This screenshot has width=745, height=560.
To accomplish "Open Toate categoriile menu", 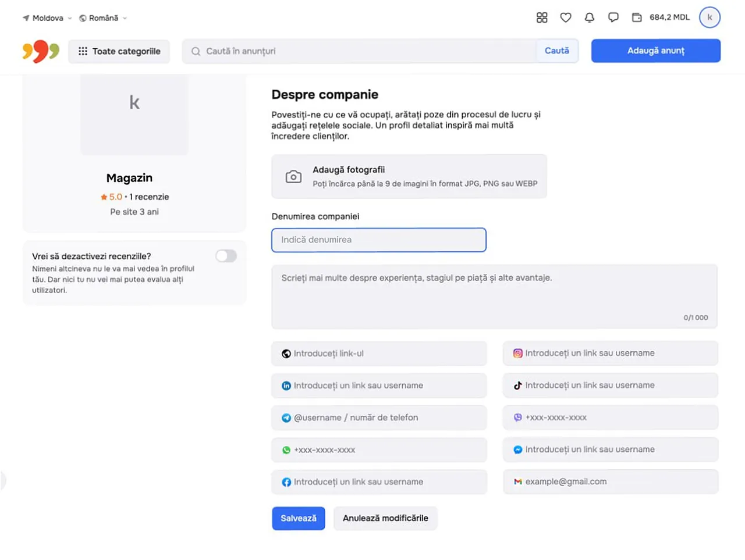I will tap(119, 51).
